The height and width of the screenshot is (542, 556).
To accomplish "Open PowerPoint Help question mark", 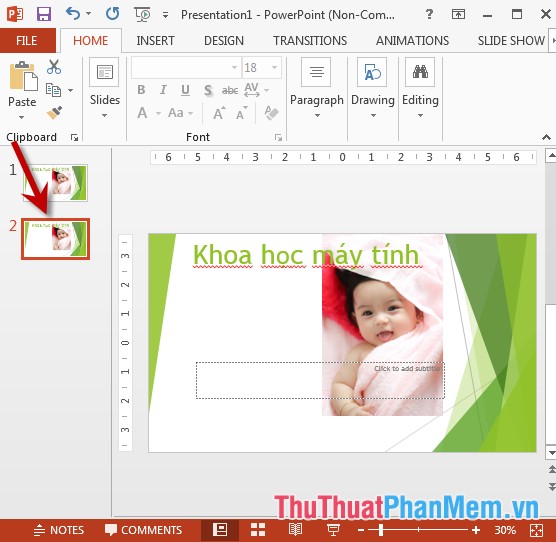I will (429, 14).
